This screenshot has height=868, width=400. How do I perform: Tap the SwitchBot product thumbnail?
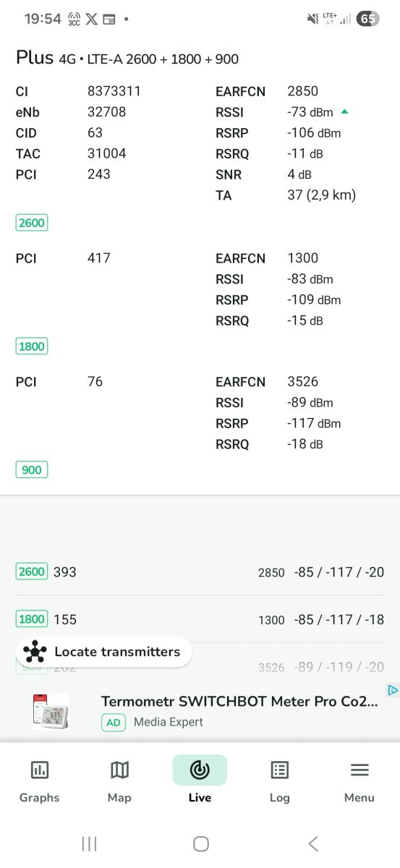point(51,711)
